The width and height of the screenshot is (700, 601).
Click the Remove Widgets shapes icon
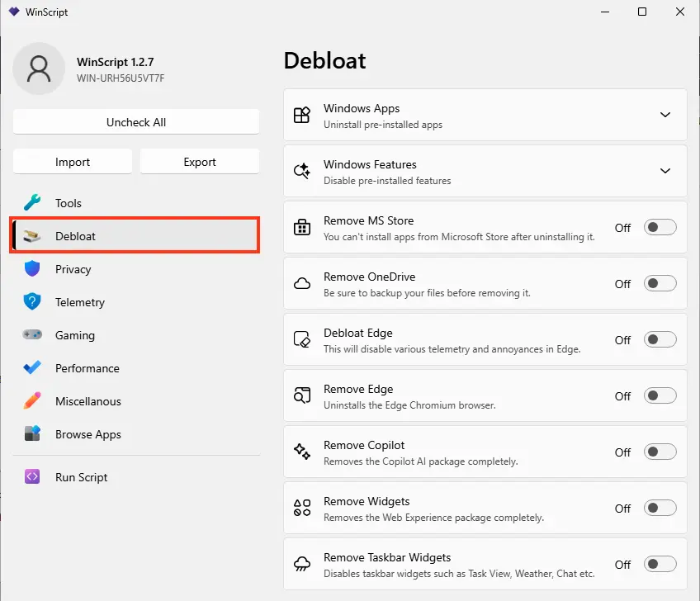point(302,508)
